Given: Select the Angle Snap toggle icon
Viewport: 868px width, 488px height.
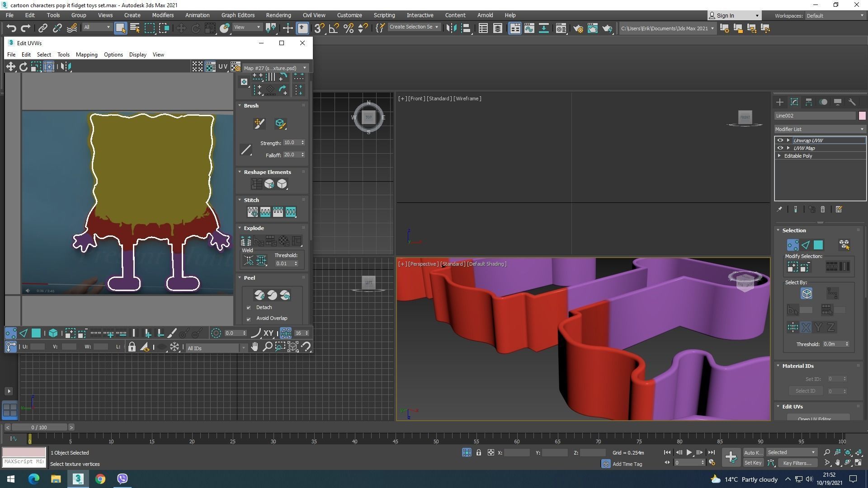Looking at the screenshot, I should tap(334, 28).
